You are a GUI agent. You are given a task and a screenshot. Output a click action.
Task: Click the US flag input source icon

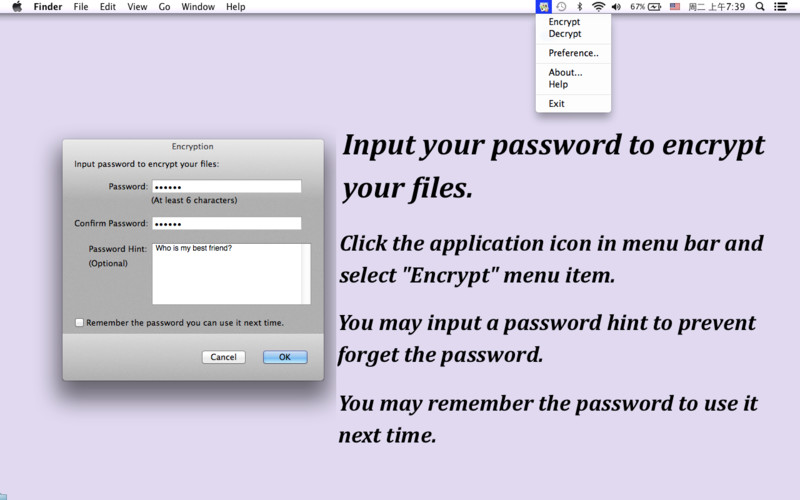click(x=675, y=6)
